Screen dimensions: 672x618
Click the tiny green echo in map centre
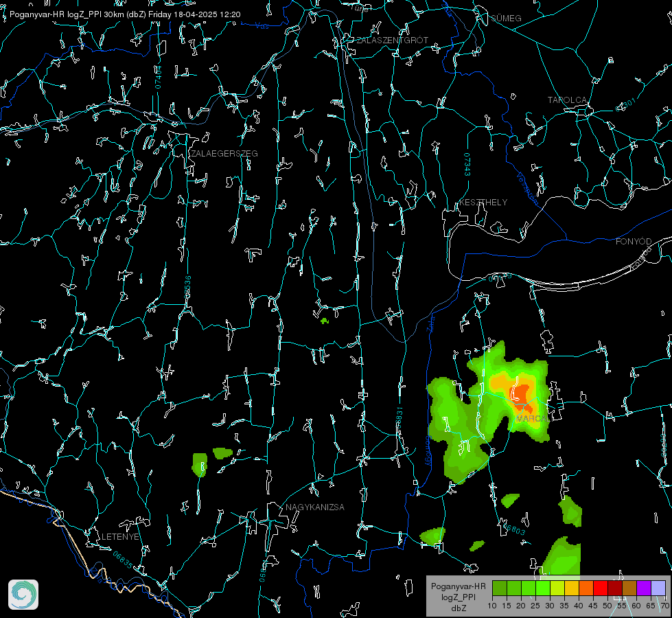point(325,321)
